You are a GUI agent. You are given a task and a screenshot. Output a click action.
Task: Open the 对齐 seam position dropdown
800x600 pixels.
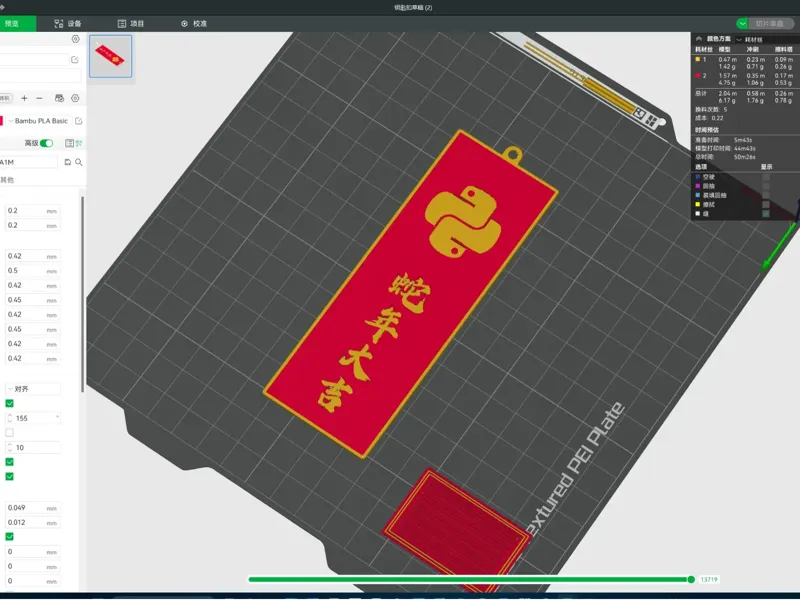33,389
